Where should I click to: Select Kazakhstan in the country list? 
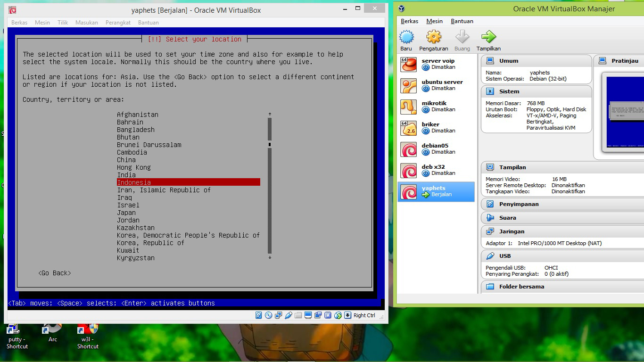pos(136,228)
